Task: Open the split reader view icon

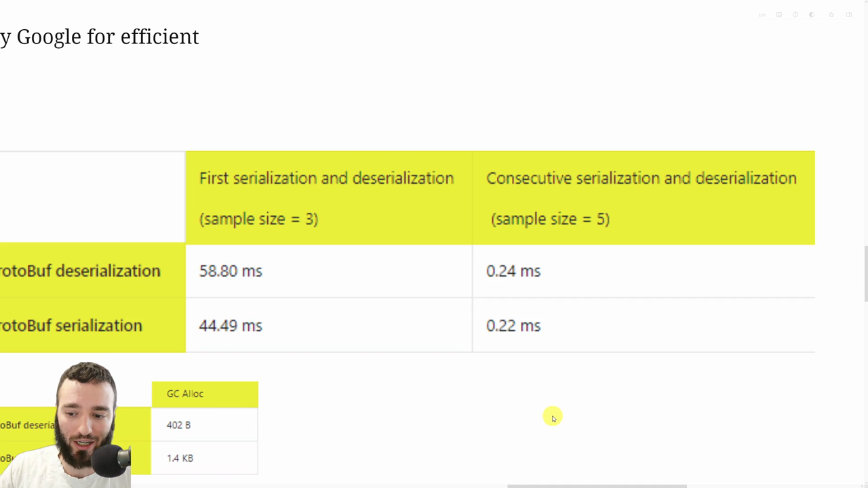Action: tap(848, 15)
